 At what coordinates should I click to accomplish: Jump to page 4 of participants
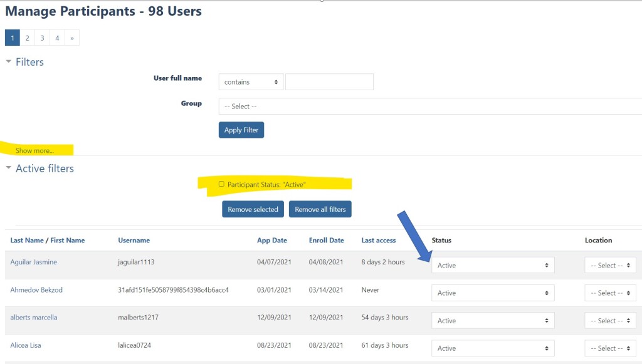[57, 38]
